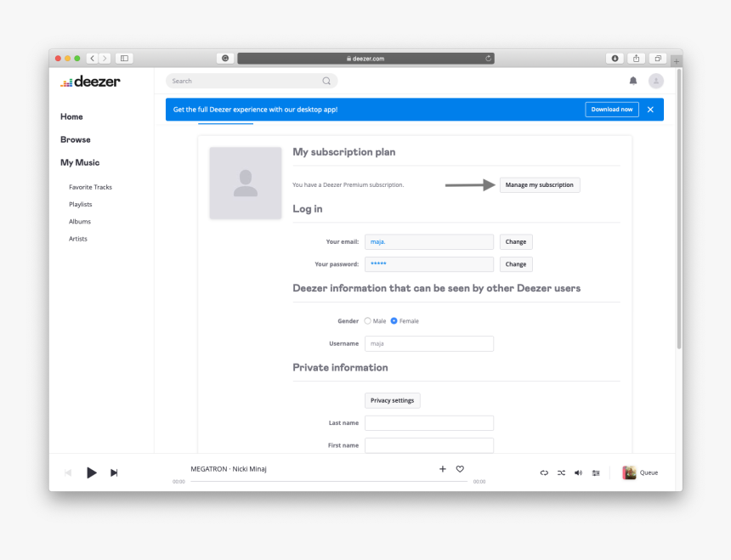Image resolution: width=731 pixels, height=560 pixels.
Task: Toggle repeat mode in the player
Action: click(544, 473)
